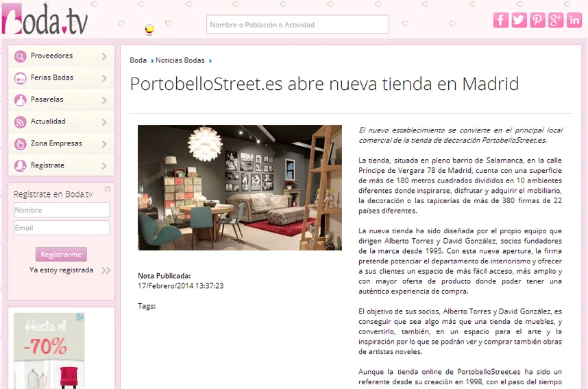588x389 pixels.
Task: Open the LinkedIn social icon
Action: [x=574, y=20]
